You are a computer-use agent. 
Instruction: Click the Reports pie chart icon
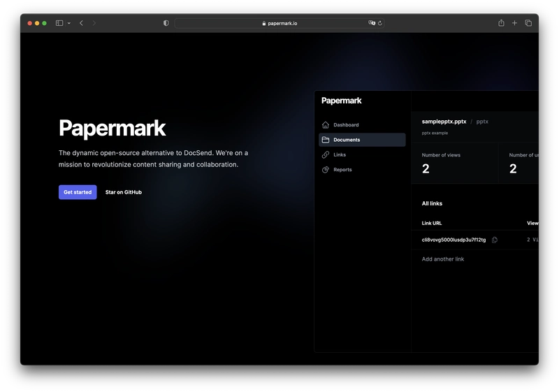[x=326, y=170]
